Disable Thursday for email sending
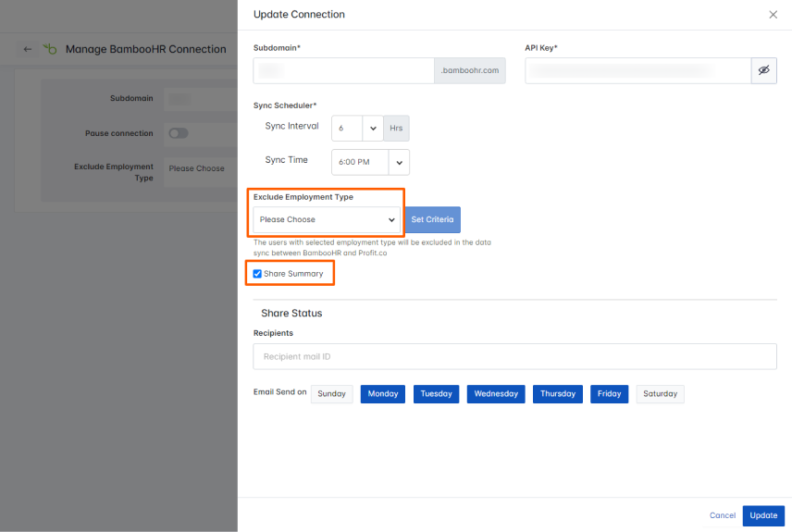Screen dimensions: 792x532 click(x=558, y=394)
